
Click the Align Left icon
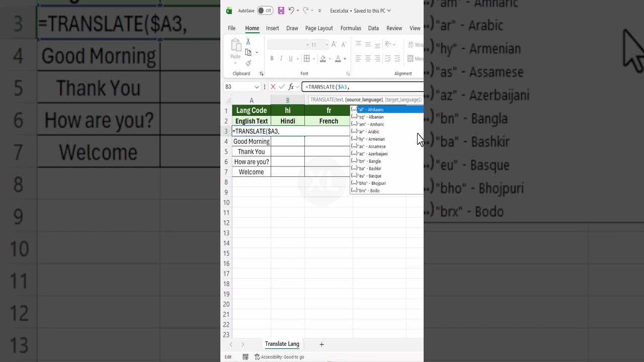coord(358,59)
